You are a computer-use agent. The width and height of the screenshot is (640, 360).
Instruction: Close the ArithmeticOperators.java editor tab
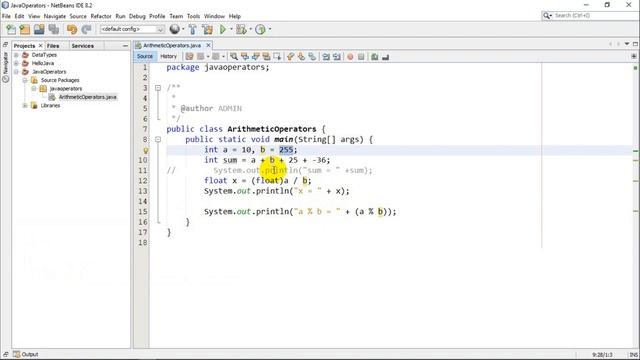click(208, 45)
